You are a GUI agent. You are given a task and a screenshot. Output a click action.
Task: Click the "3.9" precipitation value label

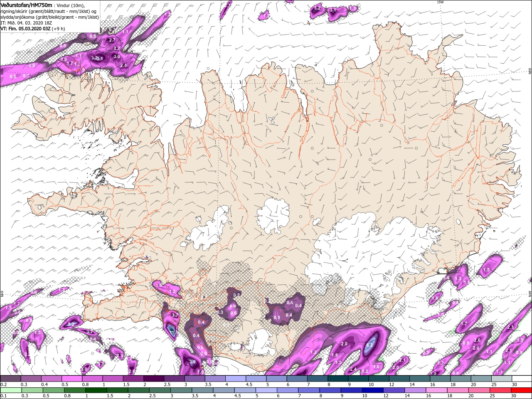192,362
